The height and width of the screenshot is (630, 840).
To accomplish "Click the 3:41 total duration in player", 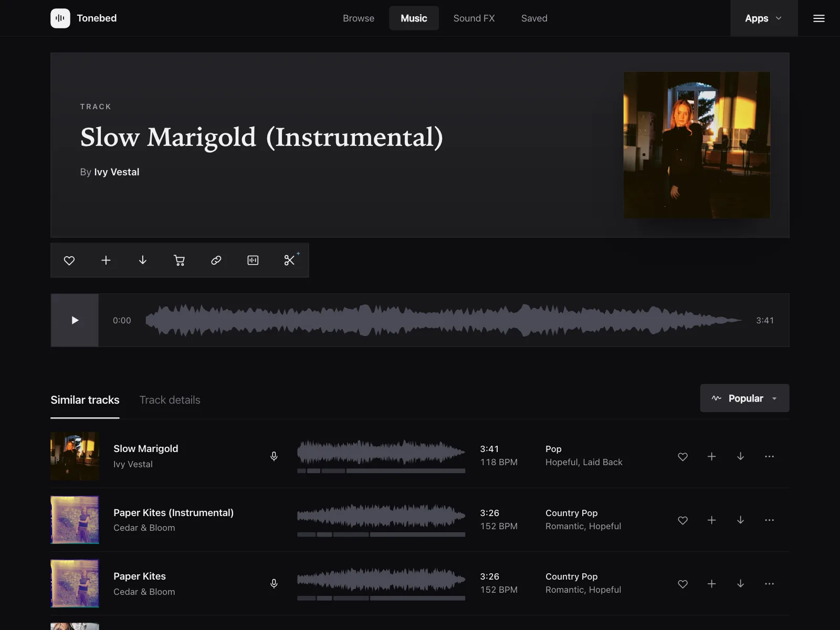I will (765, 320).
